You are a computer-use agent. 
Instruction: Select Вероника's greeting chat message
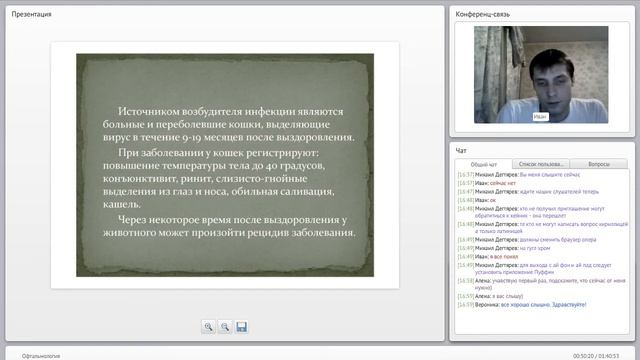pyautogui.click(x=522, y=305)
